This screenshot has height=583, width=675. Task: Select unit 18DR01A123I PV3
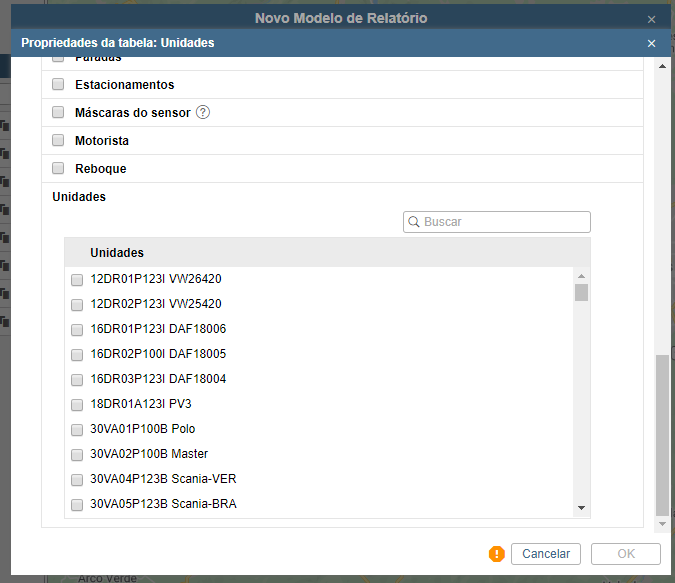pos(77,405)
